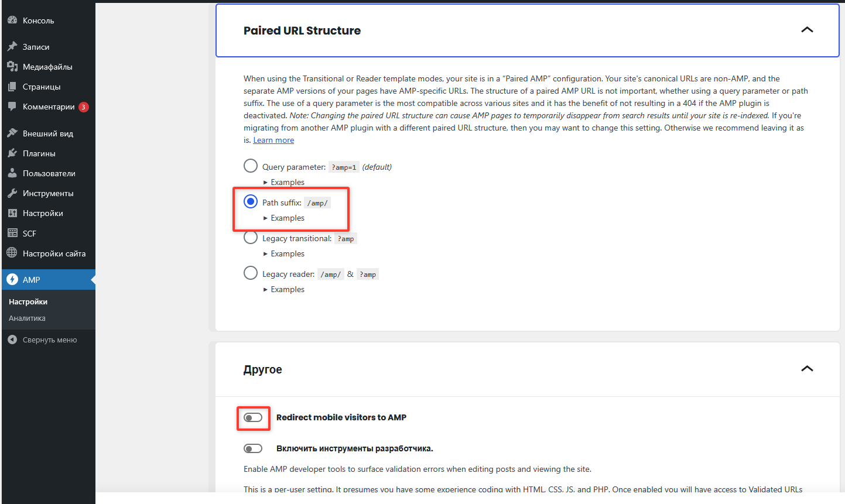845x504 pixels.
Task: Collapse the Paired URL Structure section
Action: click(807, 30)
